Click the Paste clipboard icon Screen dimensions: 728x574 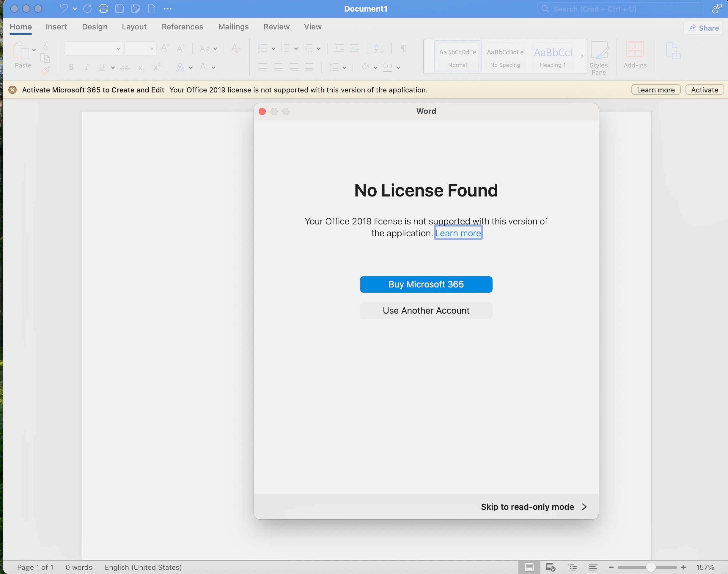pos(21,51)
